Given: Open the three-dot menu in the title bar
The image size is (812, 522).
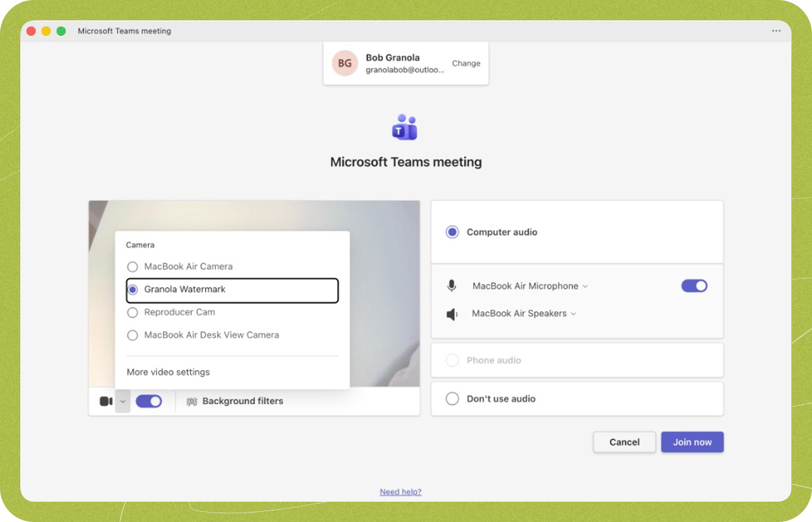Looking at the screenshot, I should point(776,31).
